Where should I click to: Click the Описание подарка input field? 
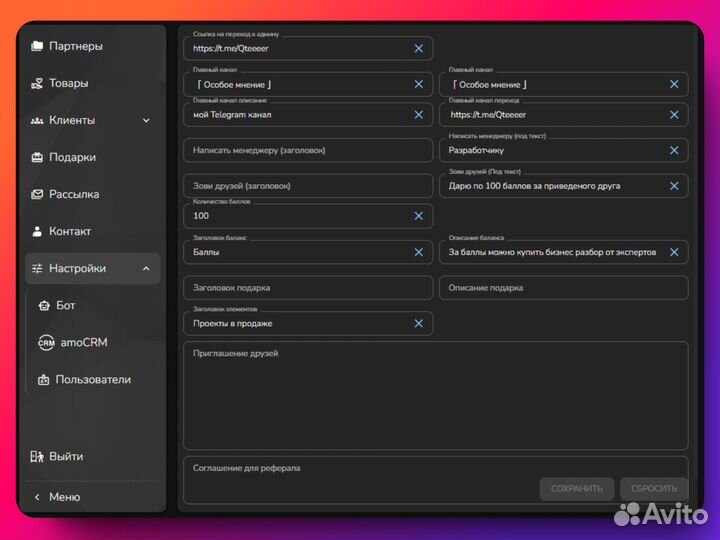coord(563,288)
